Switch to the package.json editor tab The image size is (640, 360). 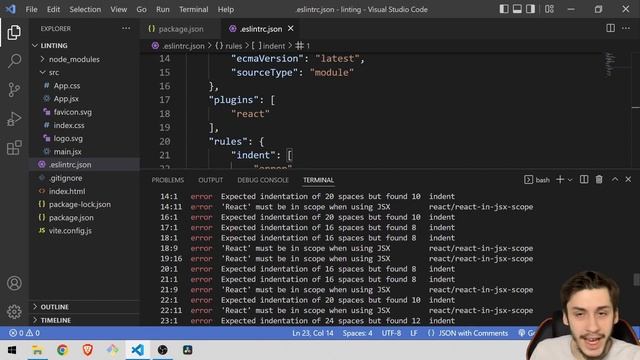pyautogui.click(x=180, y=29)
